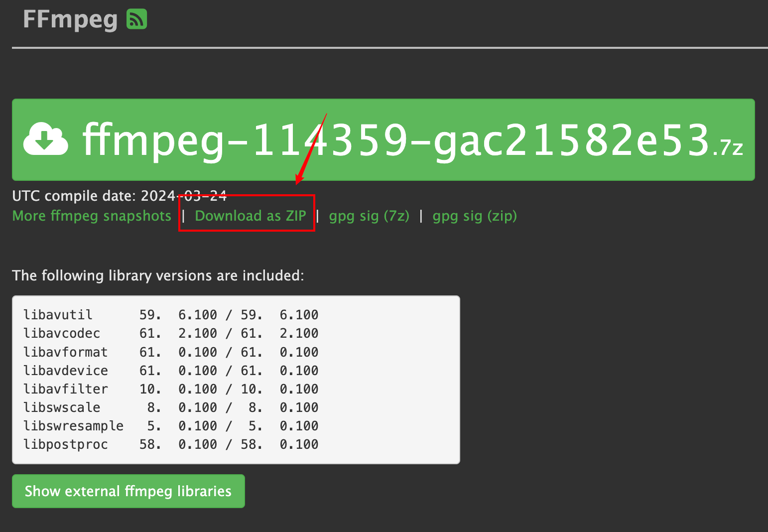Viewport: 768px width, 532px height.
Task: Click the libpostproc version row
Action: (x=171, y=444)
